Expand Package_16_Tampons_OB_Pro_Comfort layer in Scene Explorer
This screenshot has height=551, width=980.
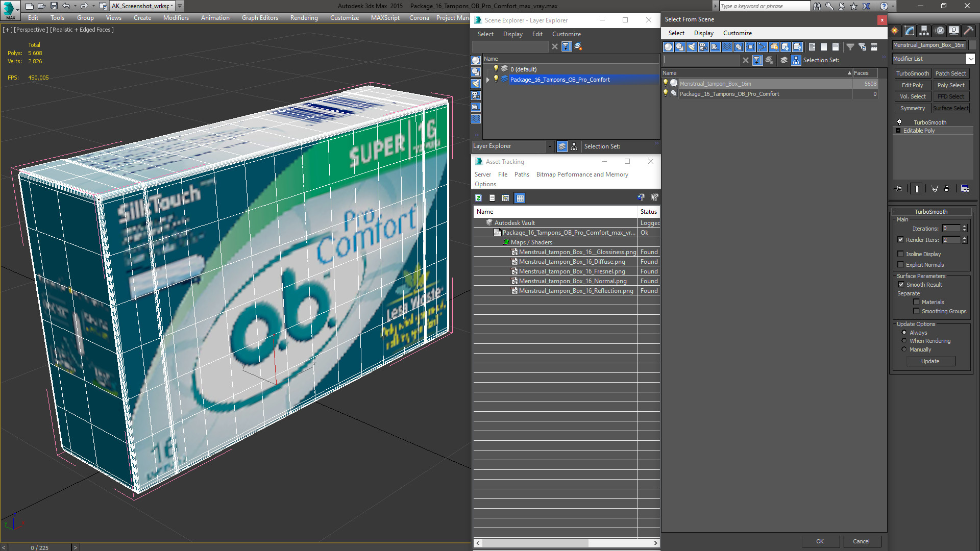click(x=488, y=80)
